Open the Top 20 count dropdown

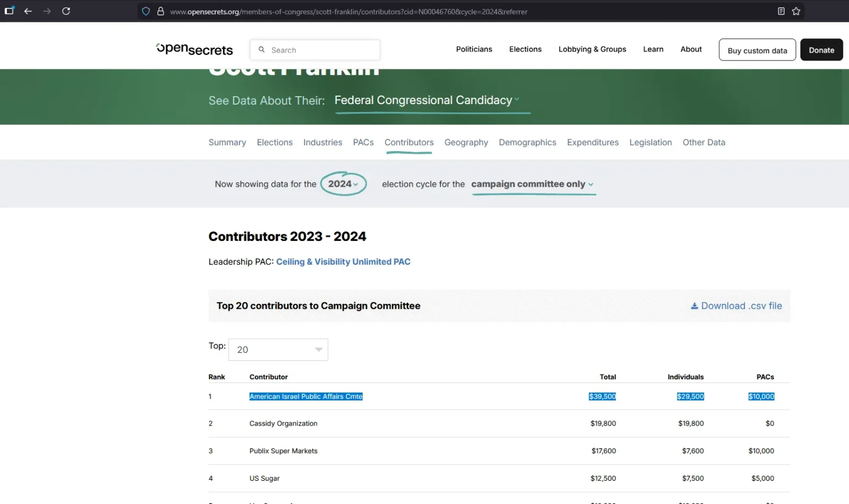point(278,350)
